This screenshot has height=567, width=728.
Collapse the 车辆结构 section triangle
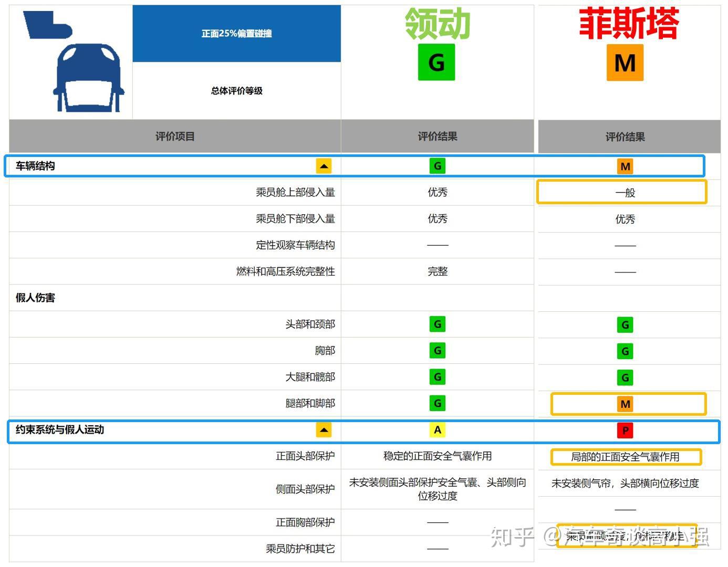(324, 165)
